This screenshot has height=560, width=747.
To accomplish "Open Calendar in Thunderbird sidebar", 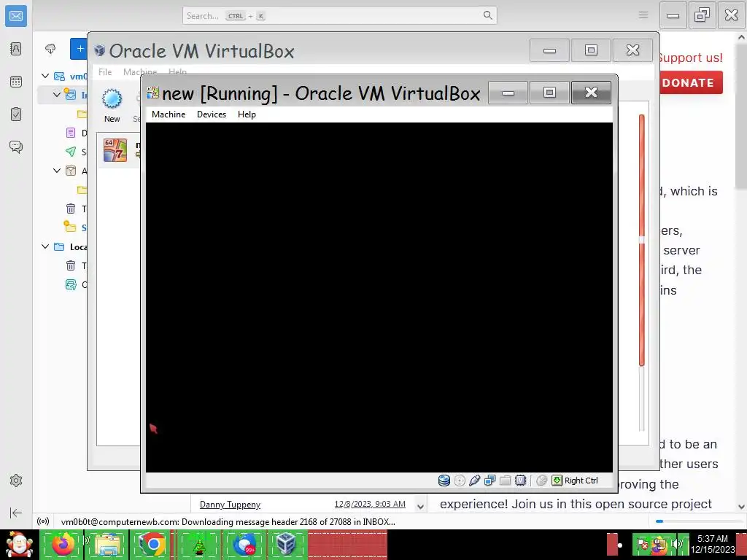I will click(16, 82).
